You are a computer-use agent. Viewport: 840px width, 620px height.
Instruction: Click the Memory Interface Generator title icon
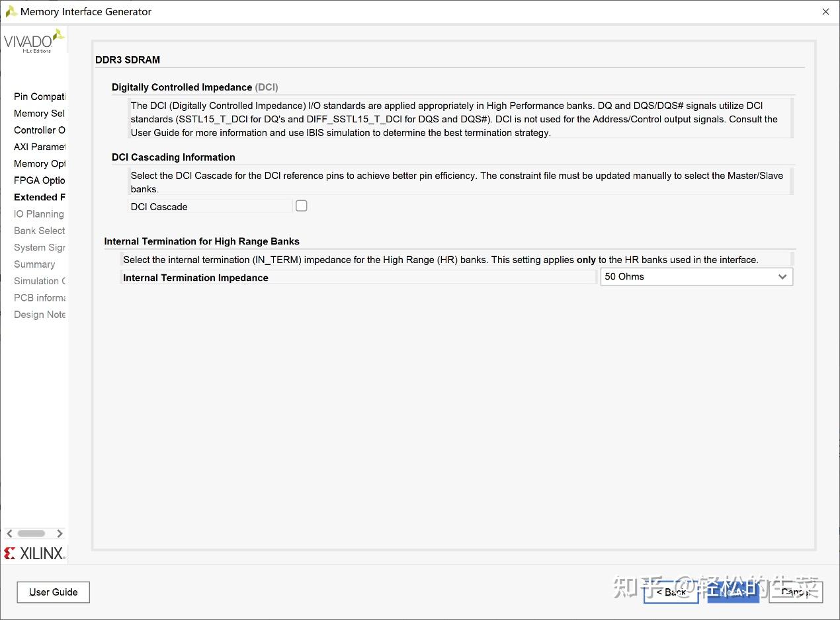11,11
